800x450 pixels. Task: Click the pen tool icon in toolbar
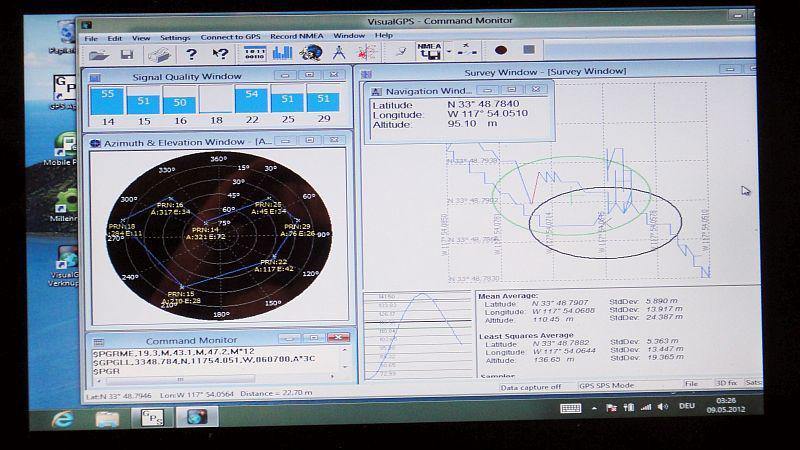tap(402, 51)
